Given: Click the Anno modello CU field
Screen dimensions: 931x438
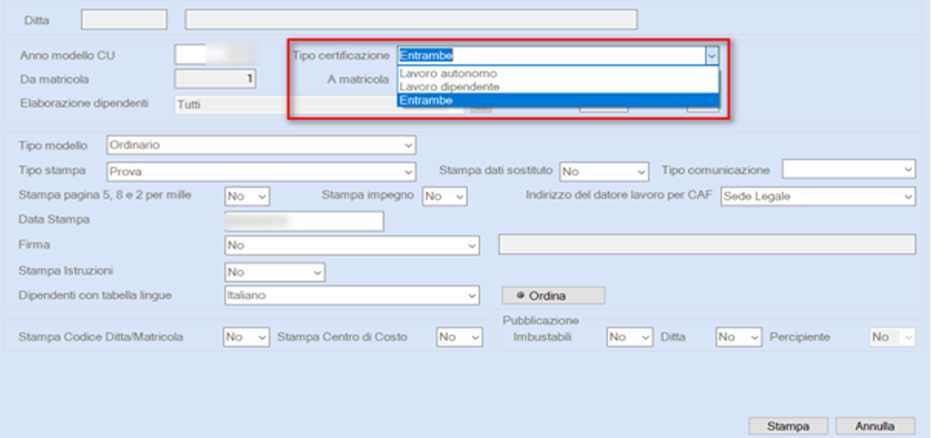Looking at the screenshot, I should coord(216,55).
